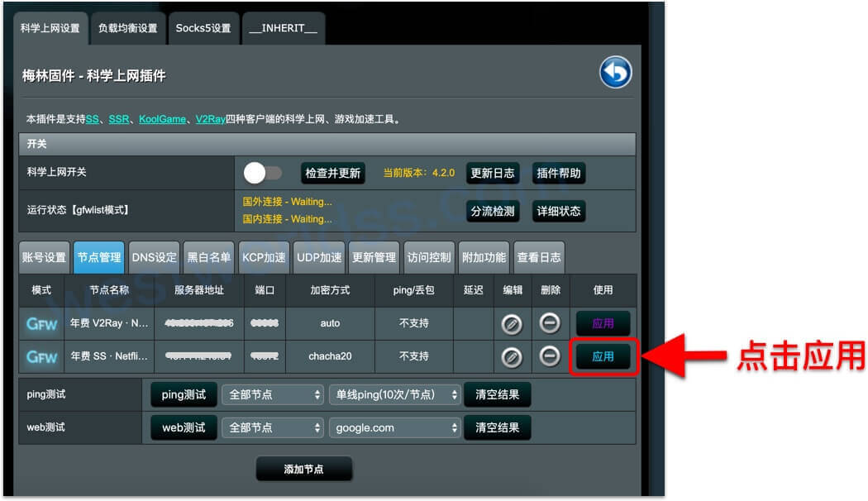This screenshot has height=501, width=868.
Task: Open the google.com dropdown in web测试 row
Action: tap(397, 427)
